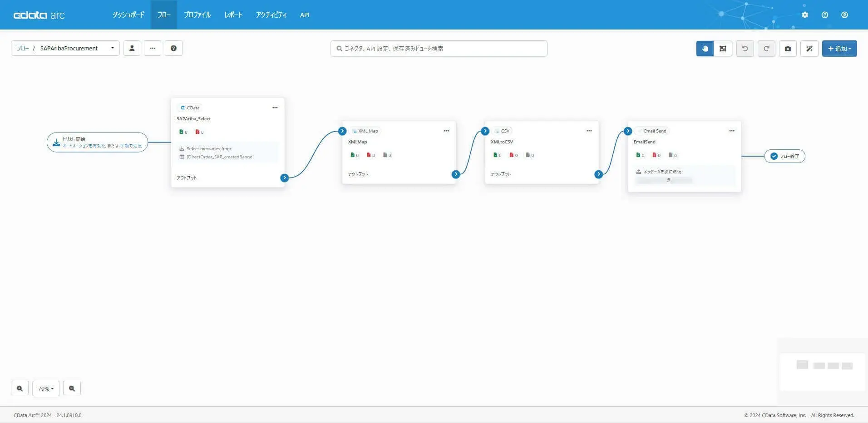The image size is (868, 423).
Task: Open the 79% zoom level dropdown
Action: pos(46,389)
